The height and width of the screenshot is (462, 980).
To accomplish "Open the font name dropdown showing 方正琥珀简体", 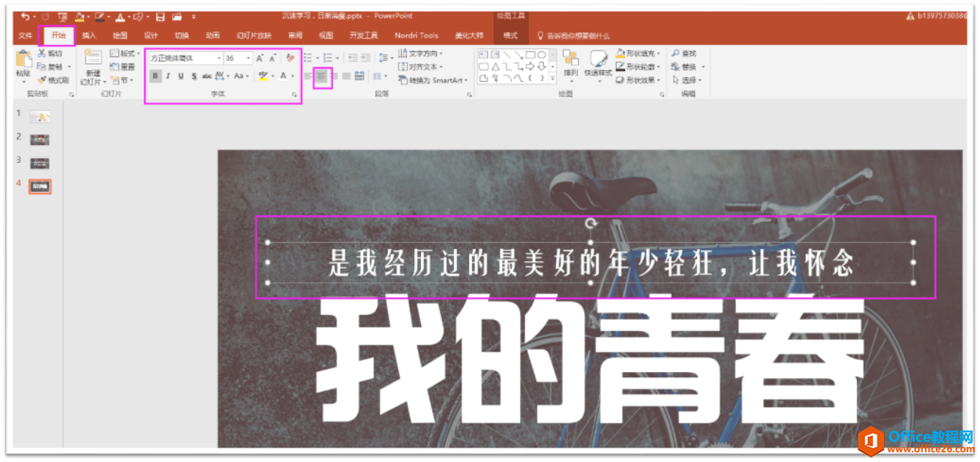I will pyautogui.click(x=218, y=58).
